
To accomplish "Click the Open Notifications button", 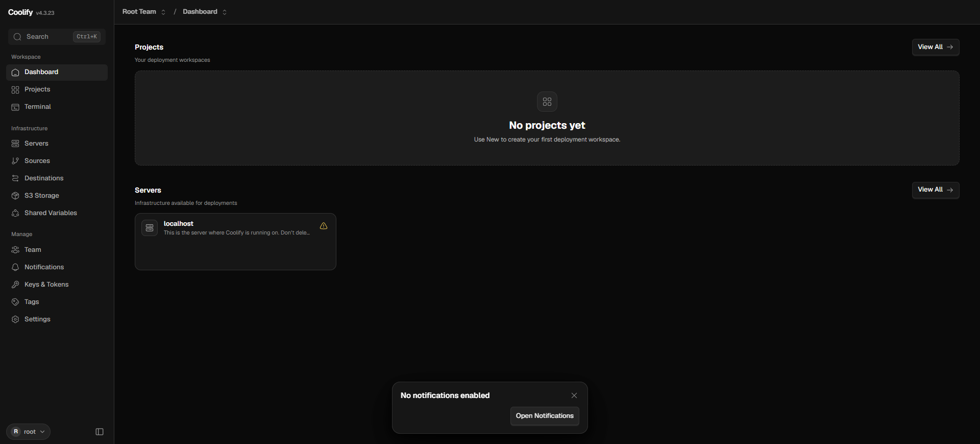I will coord(545,416).
